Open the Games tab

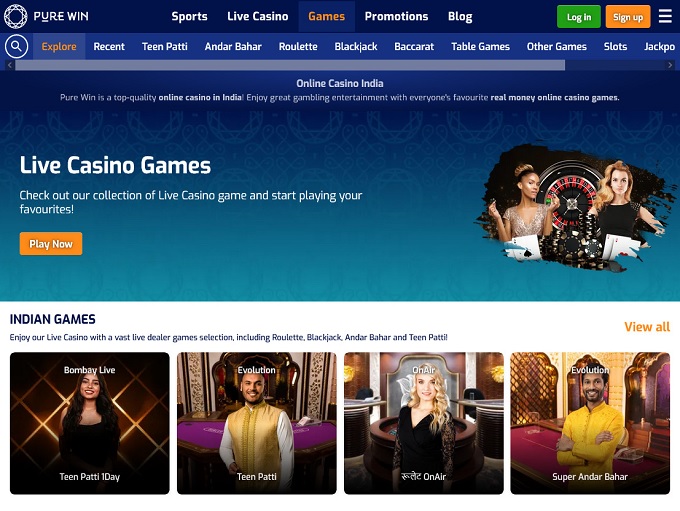pyautogui.click(x=327, y=16)
